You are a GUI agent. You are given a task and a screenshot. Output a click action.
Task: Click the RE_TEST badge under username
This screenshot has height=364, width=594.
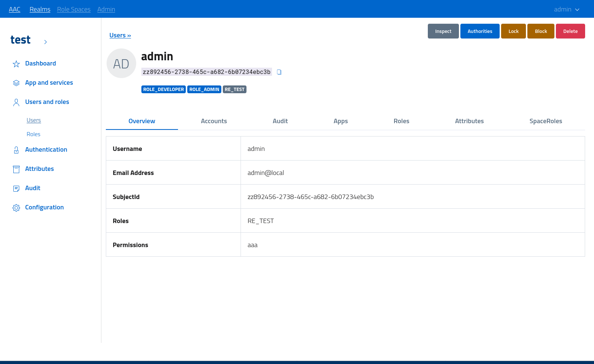[235, 90]
